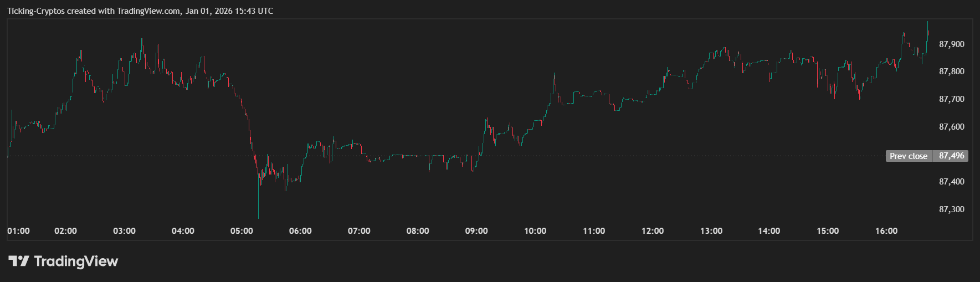Click the 87,300 price axis label
The image size is (980, 282).
(951, 209)
